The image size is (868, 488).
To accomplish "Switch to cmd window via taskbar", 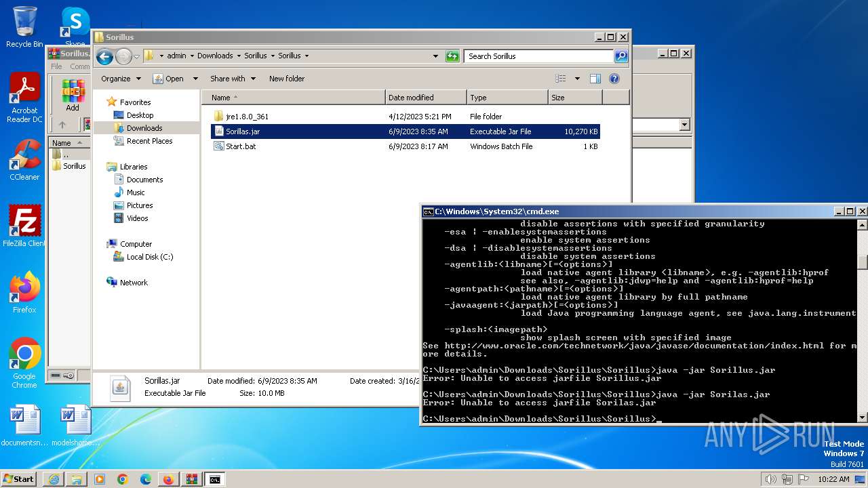I will [214, 479].
